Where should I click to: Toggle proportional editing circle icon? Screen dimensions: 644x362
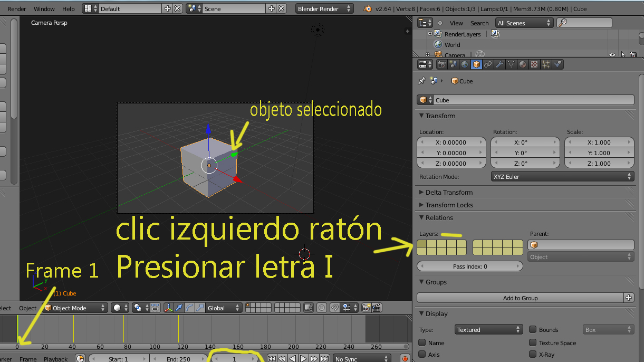tap(322, 308)
